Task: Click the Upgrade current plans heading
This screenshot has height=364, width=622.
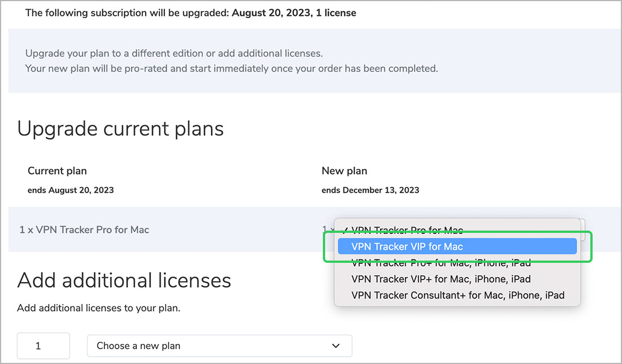Action: coord(120,129)
